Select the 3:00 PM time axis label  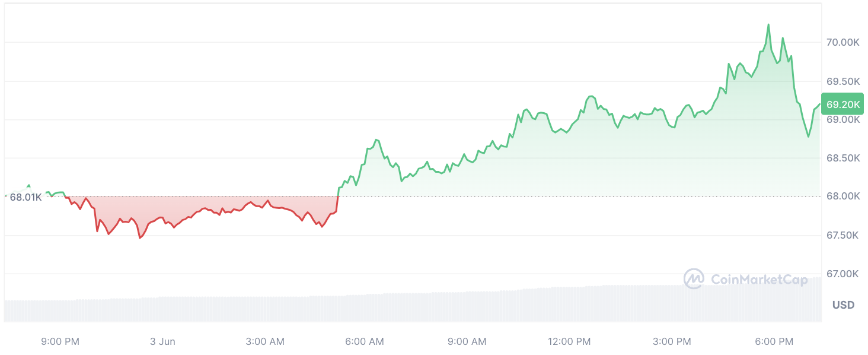click(671, 341)
